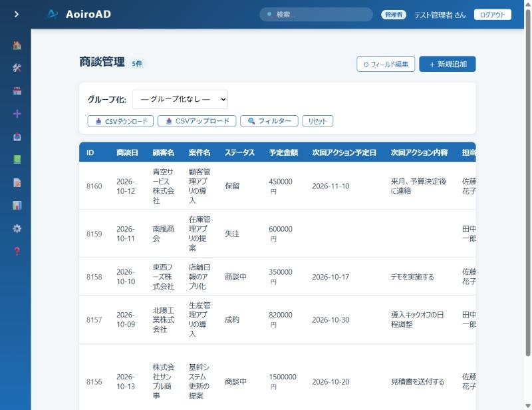Click the 店舗日報のアプリ化 case name
532x410 pixels.
pyautogui.click(x=199, y=277)
